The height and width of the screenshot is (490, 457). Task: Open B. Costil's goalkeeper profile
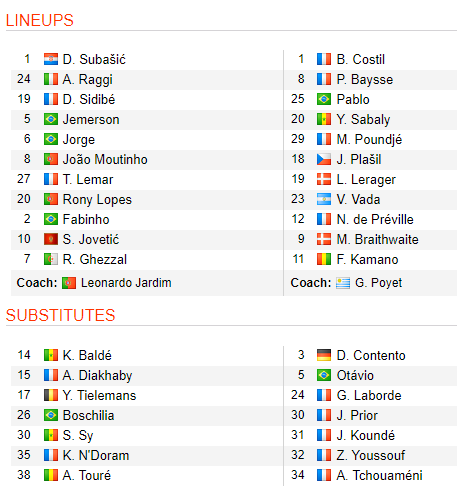[361, 59]
